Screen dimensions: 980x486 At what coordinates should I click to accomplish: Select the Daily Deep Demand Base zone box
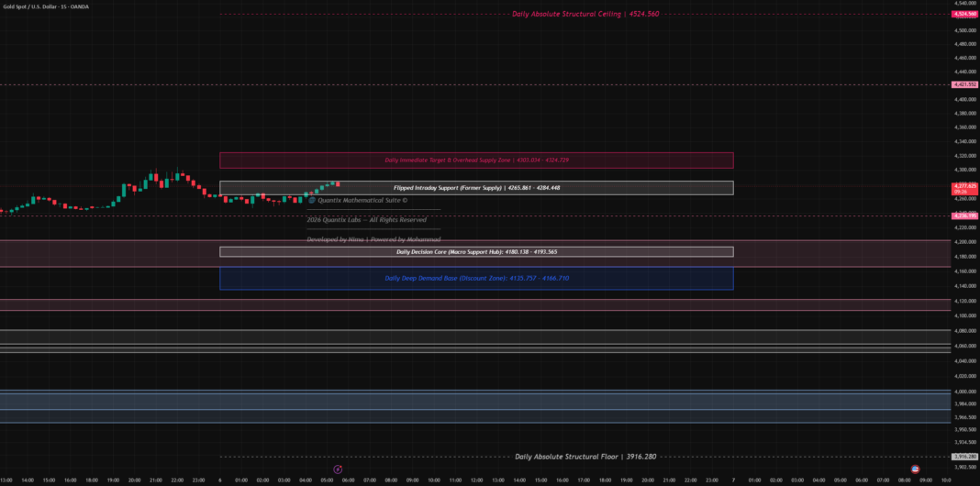(476, 278)
